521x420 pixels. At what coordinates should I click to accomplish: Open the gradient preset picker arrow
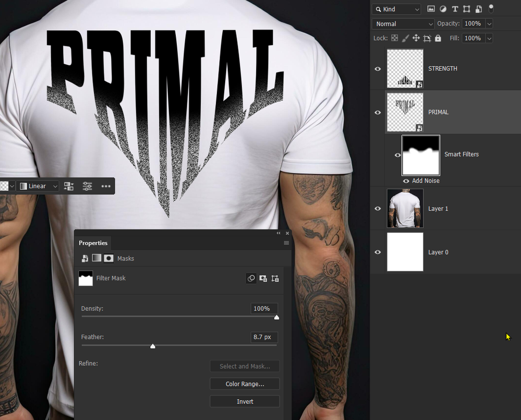(x=11, y=186)
